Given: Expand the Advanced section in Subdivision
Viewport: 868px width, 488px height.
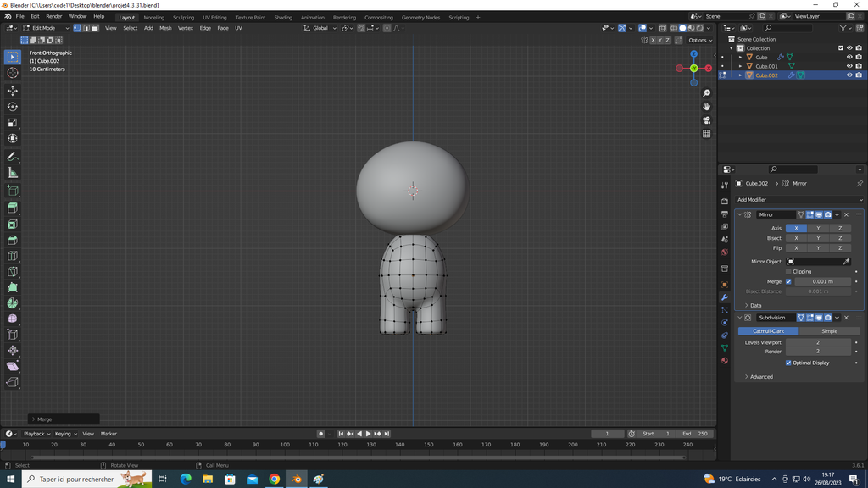Looking at the screenshot, I should pyautogui.click(x=760, y=376).
